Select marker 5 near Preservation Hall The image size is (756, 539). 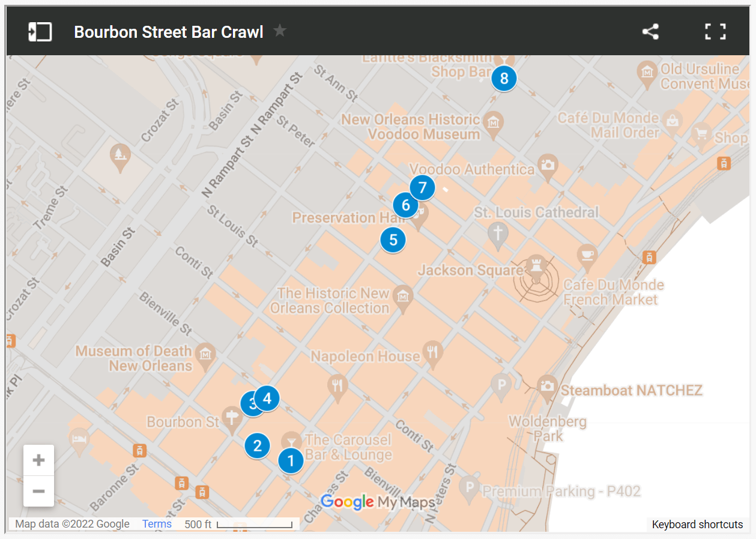click(x=393, y=239)
